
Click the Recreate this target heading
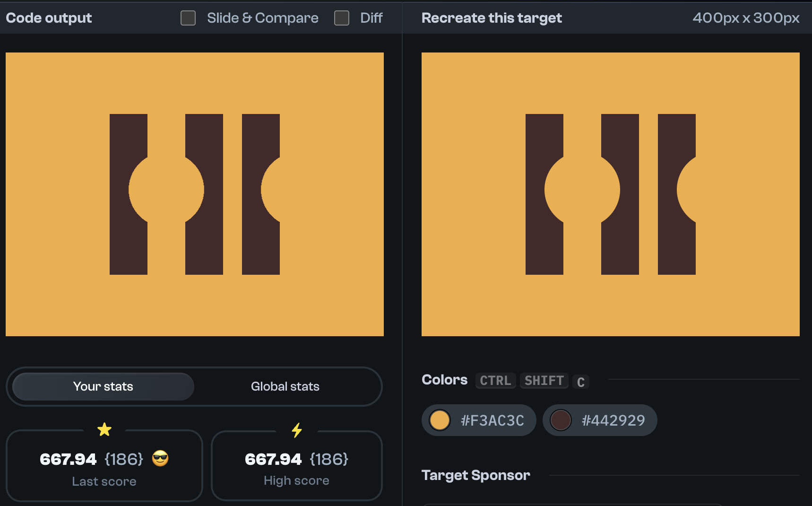tap(492, 18)
